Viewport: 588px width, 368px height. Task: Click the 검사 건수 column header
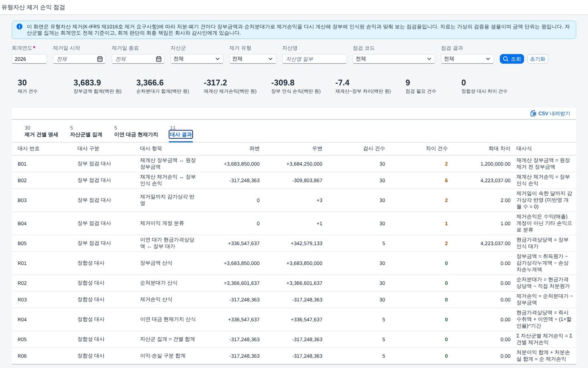[x=374, y=148]
